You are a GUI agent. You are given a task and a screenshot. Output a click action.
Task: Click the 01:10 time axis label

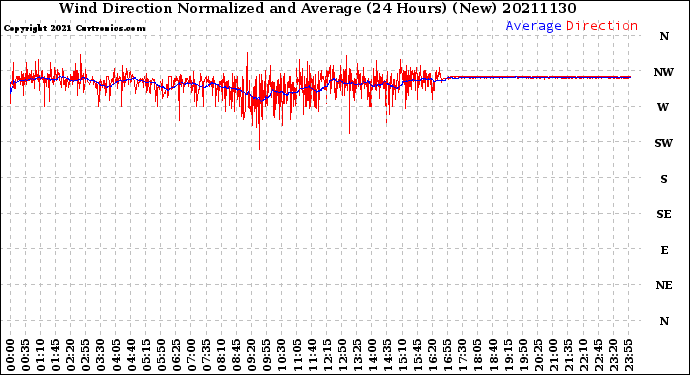(40, 355)
